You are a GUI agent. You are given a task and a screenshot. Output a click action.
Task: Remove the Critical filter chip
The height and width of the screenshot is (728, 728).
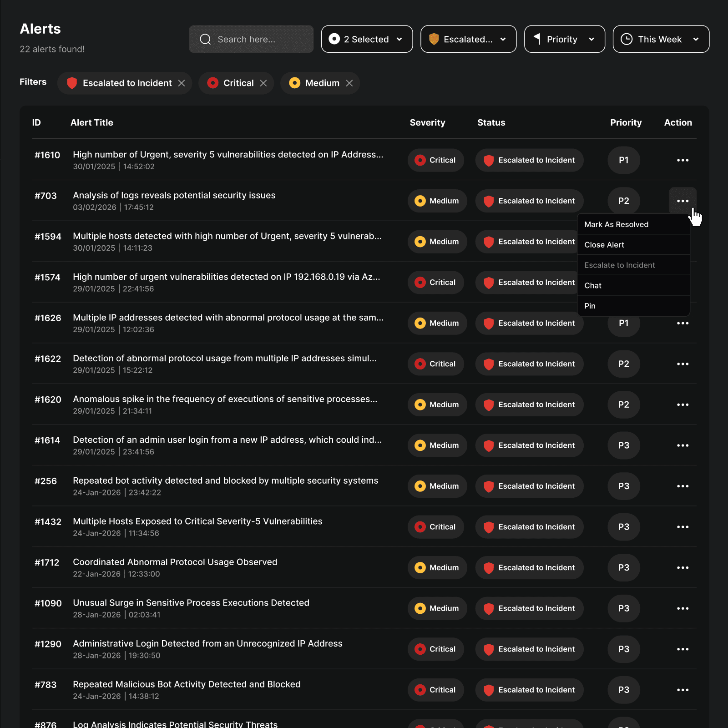(x=263, y=83)
